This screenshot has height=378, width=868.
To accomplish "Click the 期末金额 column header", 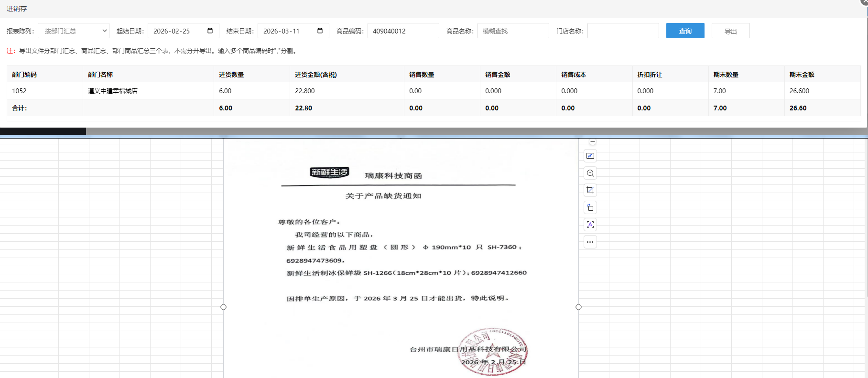I will (802, 75).
